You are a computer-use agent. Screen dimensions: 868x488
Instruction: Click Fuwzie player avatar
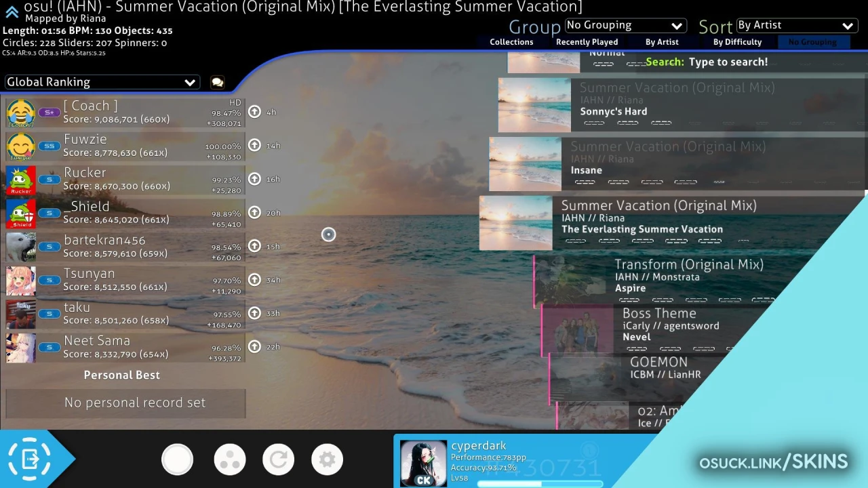click(21, 146)
